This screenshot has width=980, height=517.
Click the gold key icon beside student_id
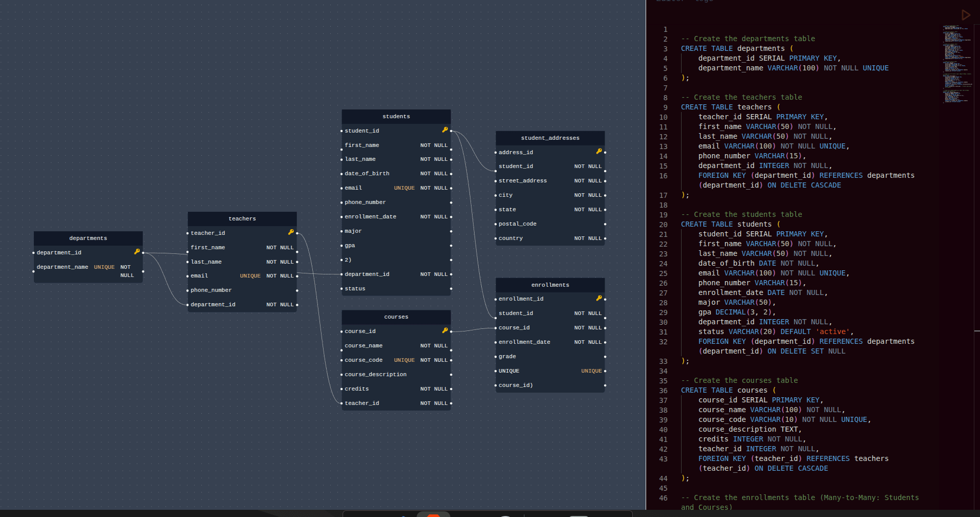(x=444, y=130)
